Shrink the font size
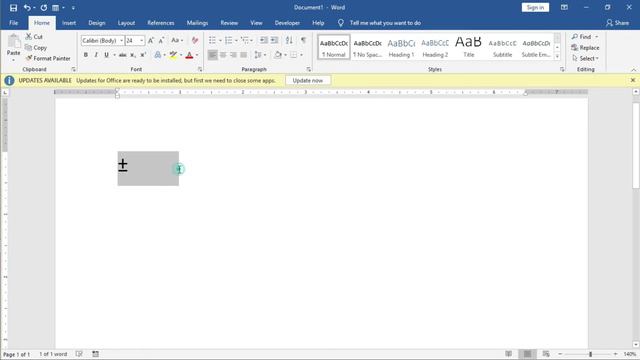Image resolution: width=640 pixels, height=360 pixels. pos(161,40)
